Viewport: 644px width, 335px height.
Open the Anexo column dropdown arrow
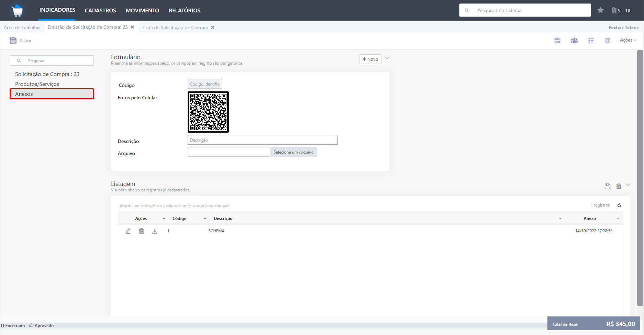pos(618,219)
